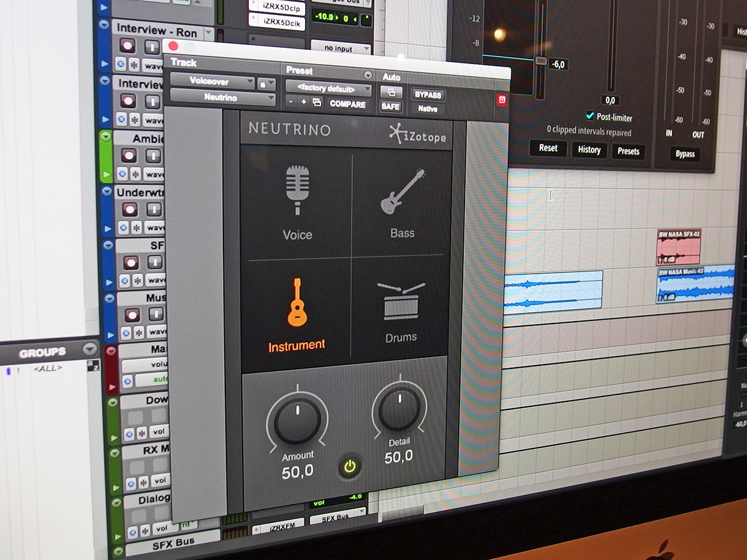Click the 0,0 makeup gain value field
The width and height of the screenshot is (747, 560).
pos(610,100)
